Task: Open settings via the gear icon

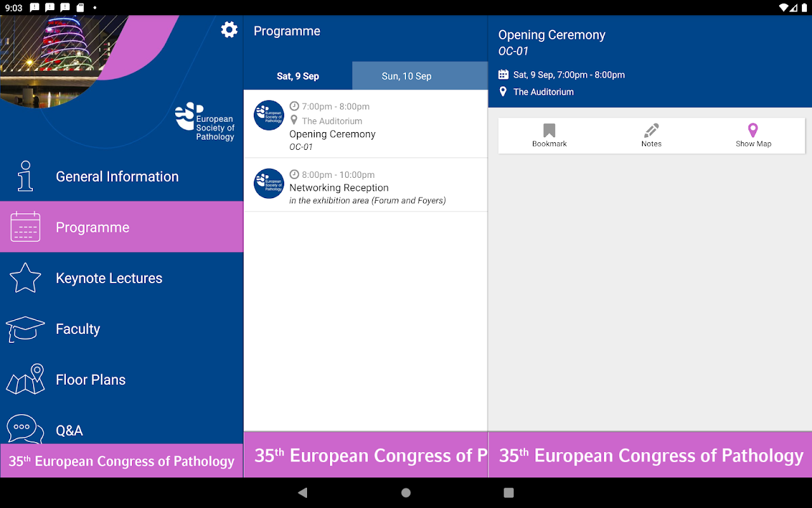Action: [x=229, y=30]
